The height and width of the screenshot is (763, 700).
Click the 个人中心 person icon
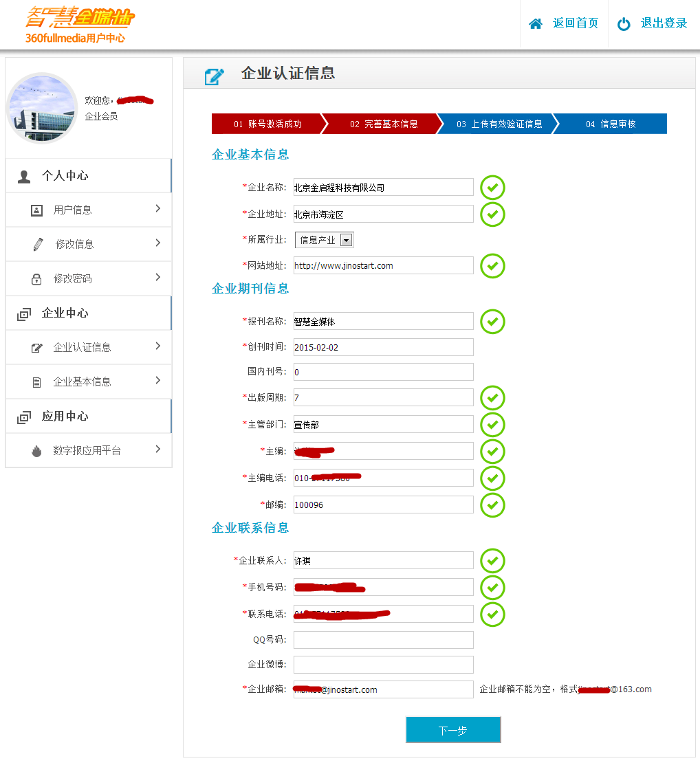24,176
